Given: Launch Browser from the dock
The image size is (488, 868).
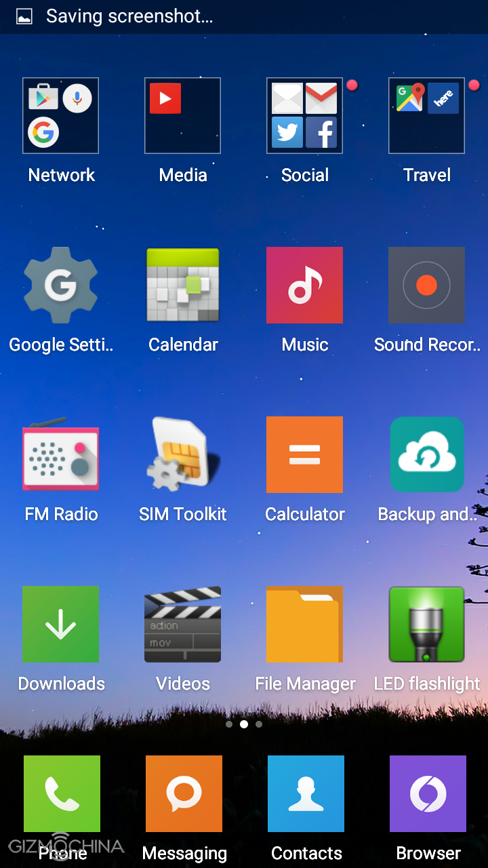Looking at the screenshot, I should [x=428, y=793].
